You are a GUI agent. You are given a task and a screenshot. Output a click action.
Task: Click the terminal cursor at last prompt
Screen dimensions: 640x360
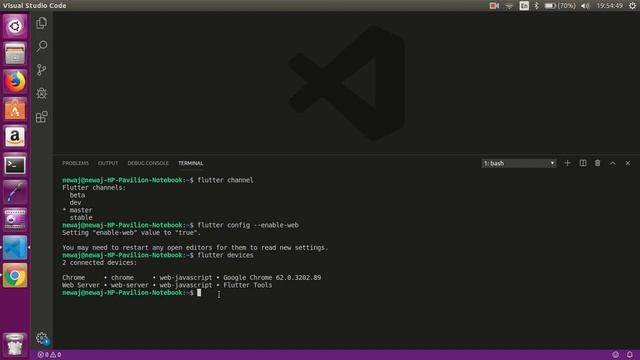pos(199,293)
